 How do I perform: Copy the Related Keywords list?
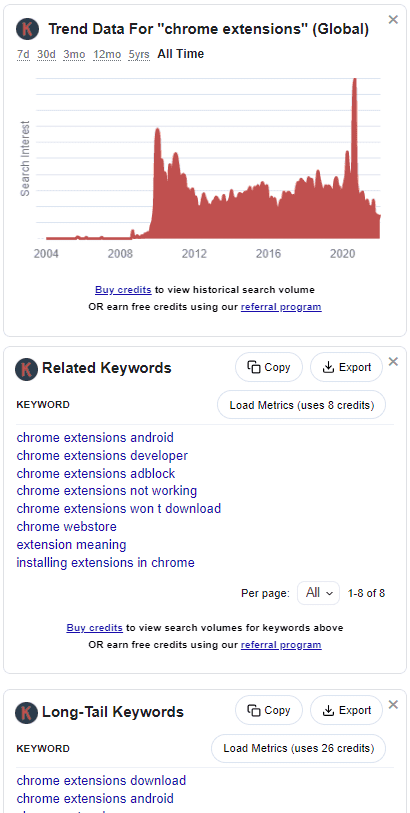click(269, 367)
